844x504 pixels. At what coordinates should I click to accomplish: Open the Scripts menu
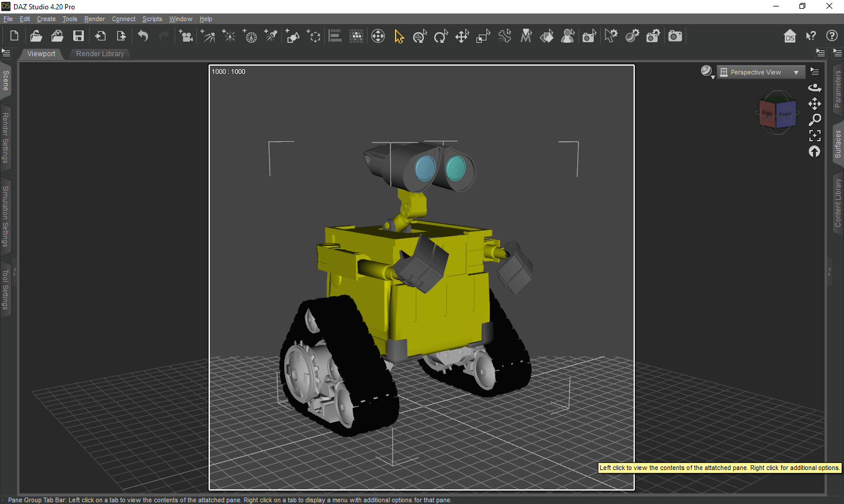click(152, 19)
